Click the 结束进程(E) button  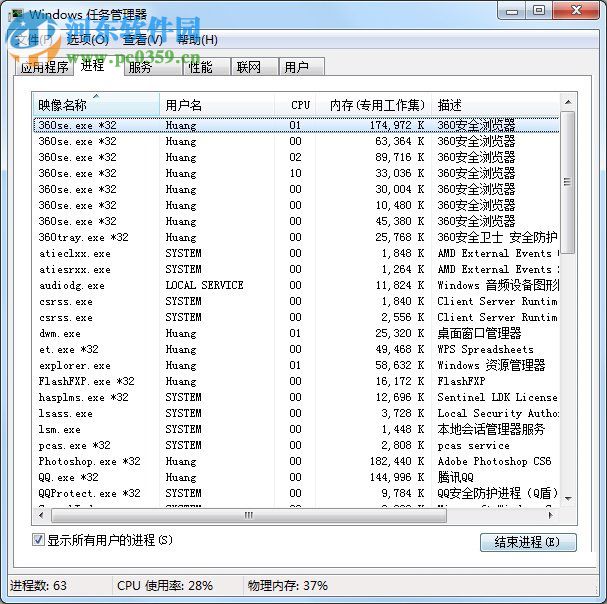(528, 542)
